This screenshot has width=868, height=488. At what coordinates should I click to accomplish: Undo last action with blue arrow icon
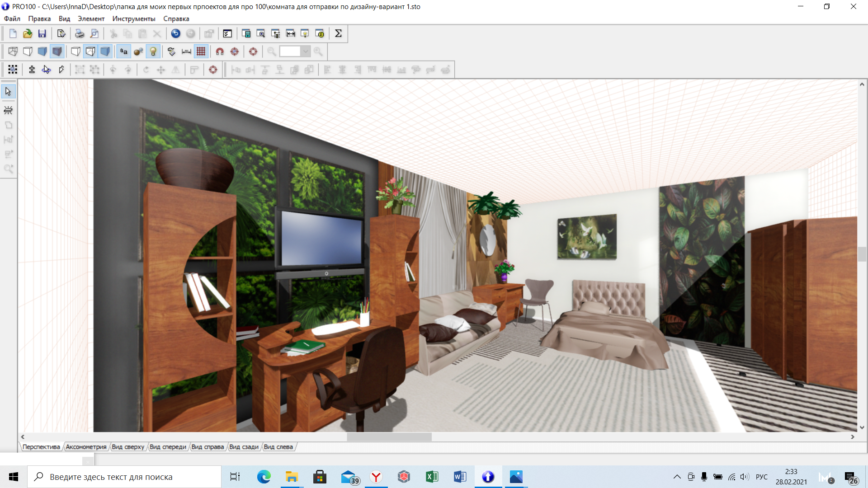[x=176, y=33]
